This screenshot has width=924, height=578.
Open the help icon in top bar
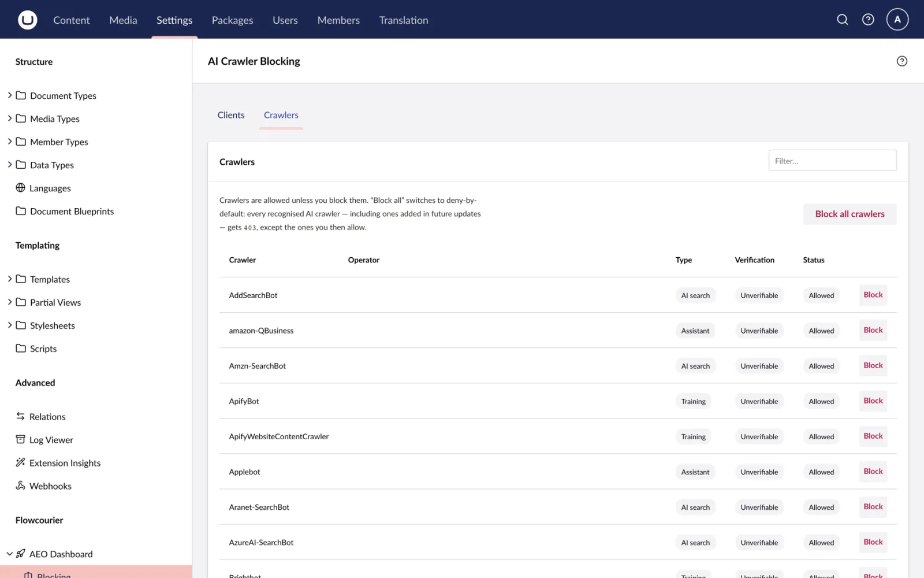(868, 20)
